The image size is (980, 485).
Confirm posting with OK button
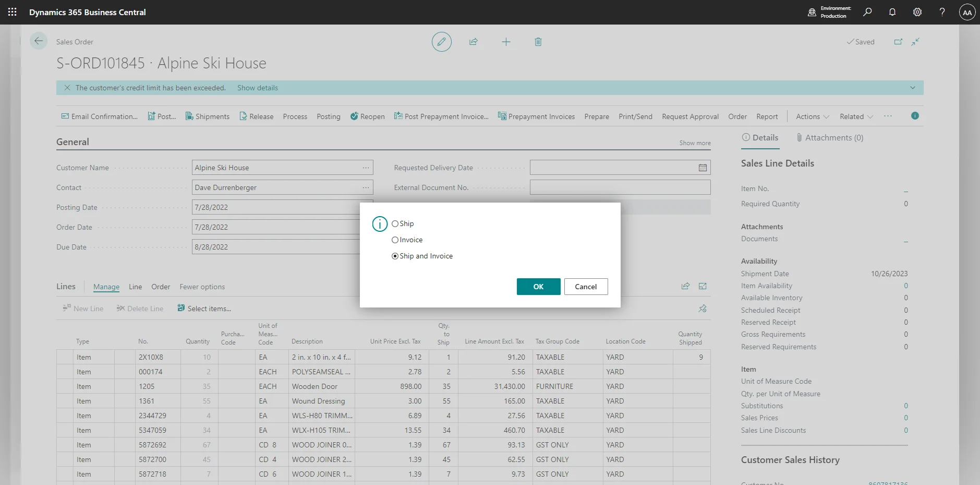click(538, 287)
